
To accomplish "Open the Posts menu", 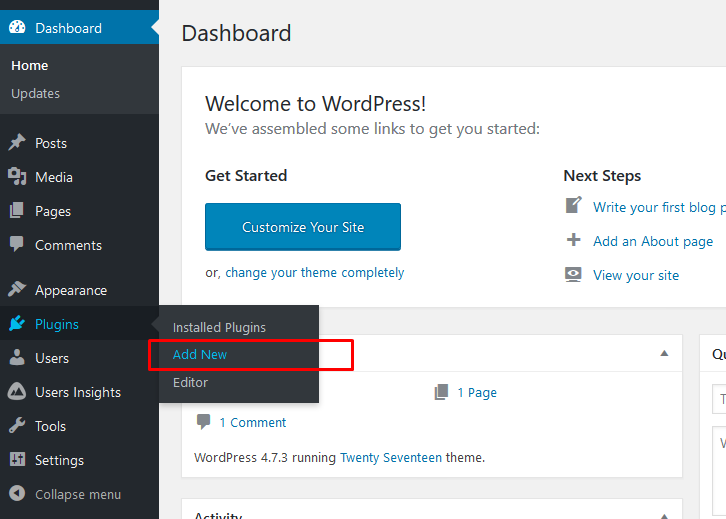I will (51, 143).
